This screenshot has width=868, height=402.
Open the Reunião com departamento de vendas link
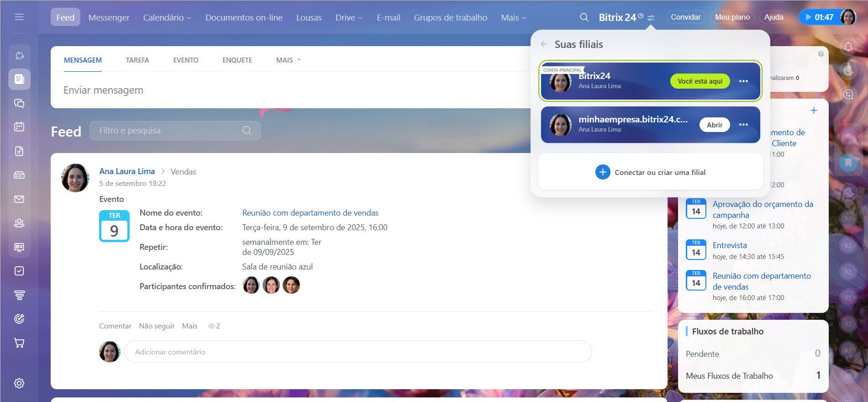(x=310, y=213)
